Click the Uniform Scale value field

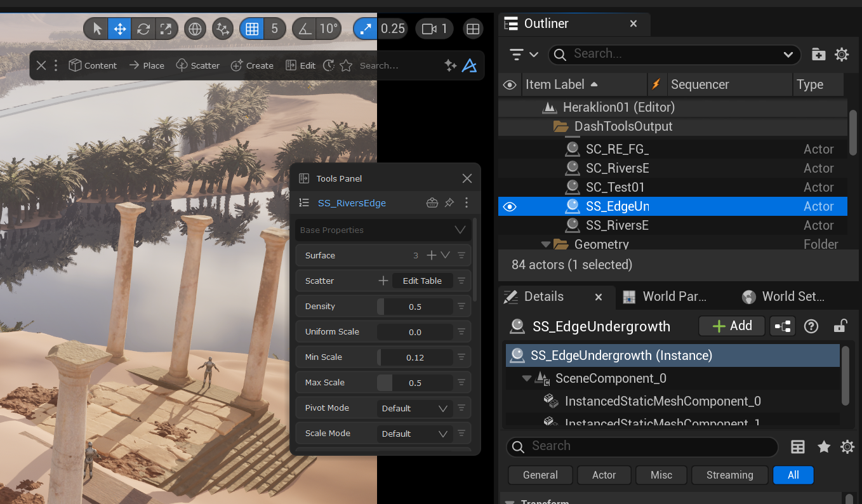click(415, 332)
